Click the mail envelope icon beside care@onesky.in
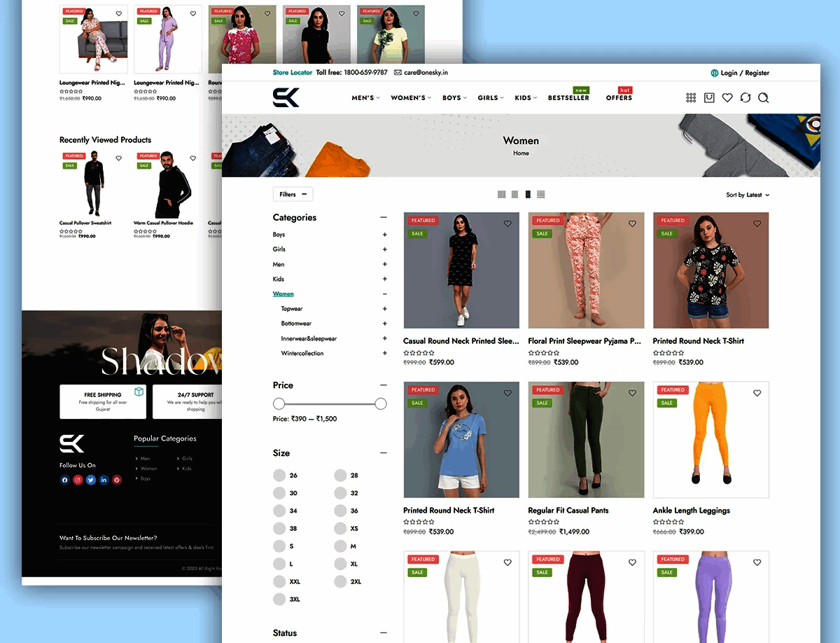The height and width of the screenshot is (643, 840). (x=398, y=73)
